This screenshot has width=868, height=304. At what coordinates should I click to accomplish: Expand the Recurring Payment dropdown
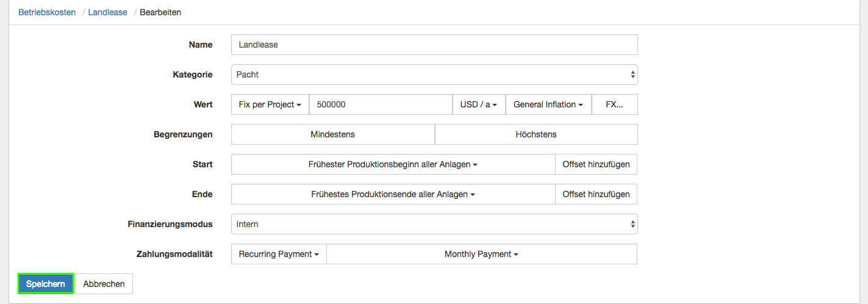click(279, 254)
